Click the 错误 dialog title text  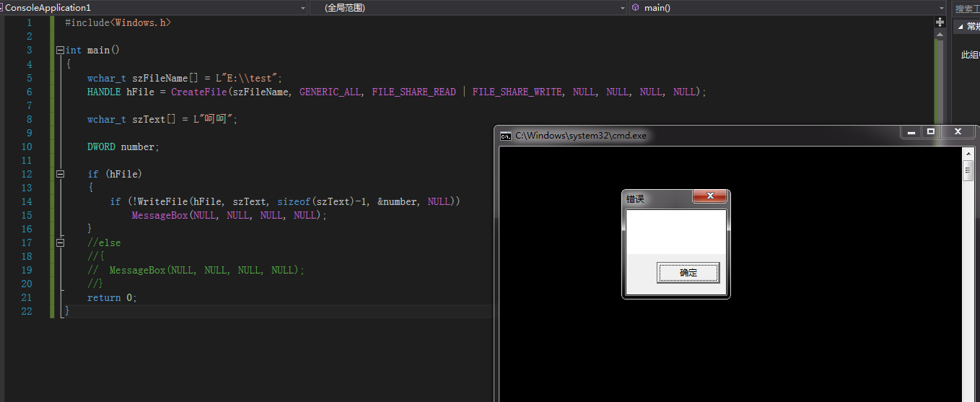(x=635, y=199)
